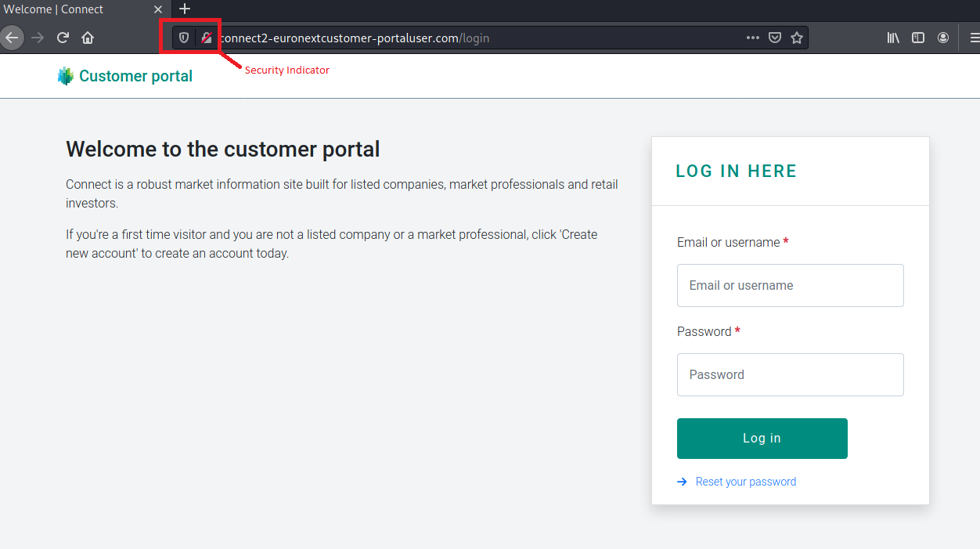
Task: Click the browser forward arrow
Action: click(x=38, y=38)
